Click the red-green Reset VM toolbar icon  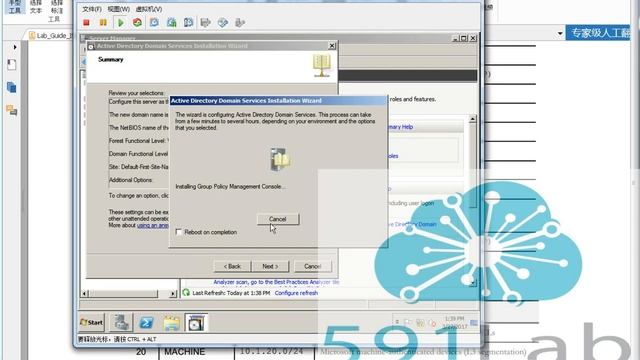point(137,22)
